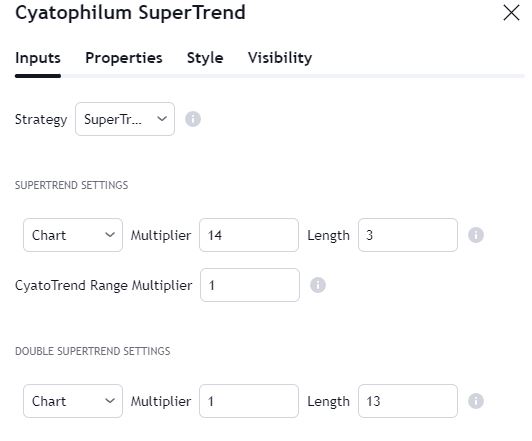Select the CyatoTrend Range Multiplier input field
This screenshot has width=532, height=441.
(x=250, y=285)
